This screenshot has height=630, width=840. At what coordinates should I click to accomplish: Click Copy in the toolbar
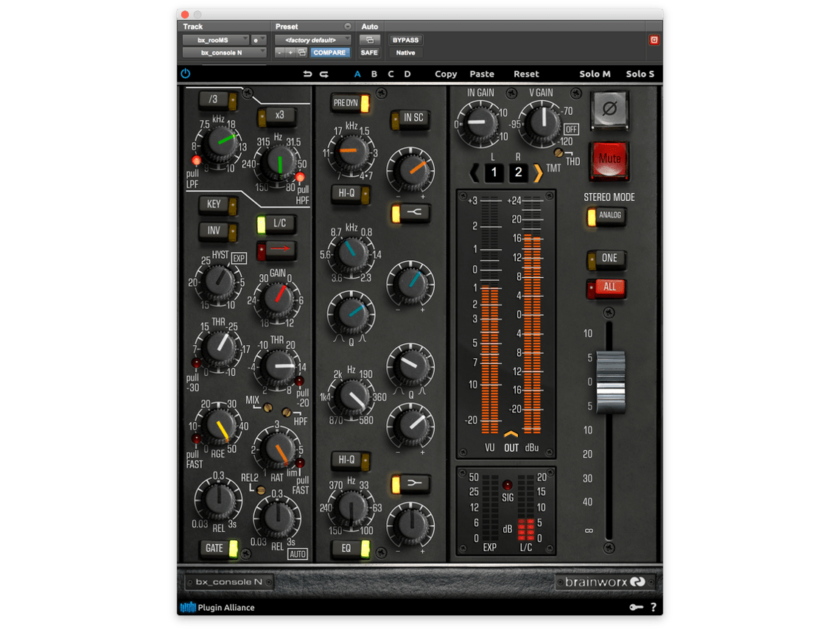coord(446,74)
